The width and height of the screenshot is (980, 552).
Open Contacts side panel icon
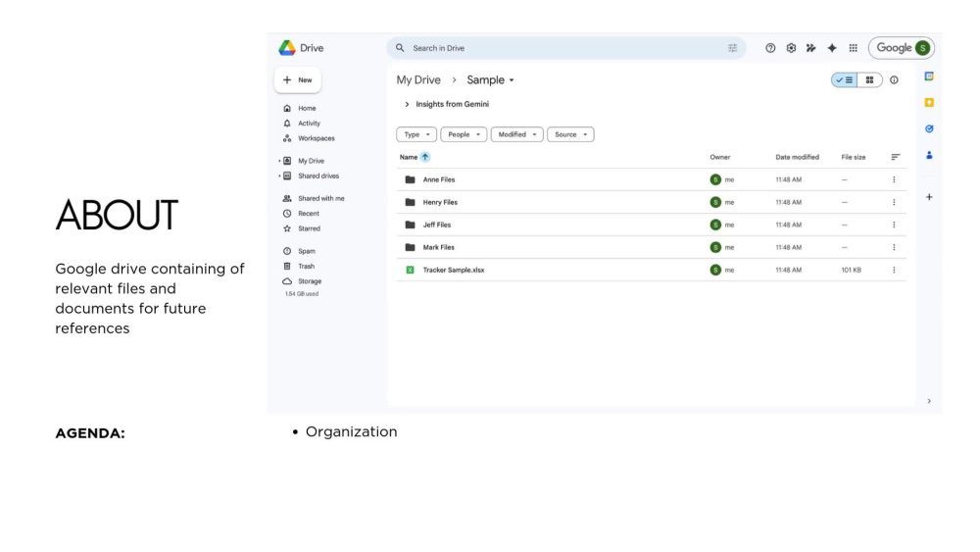click(x=929, y=155)
